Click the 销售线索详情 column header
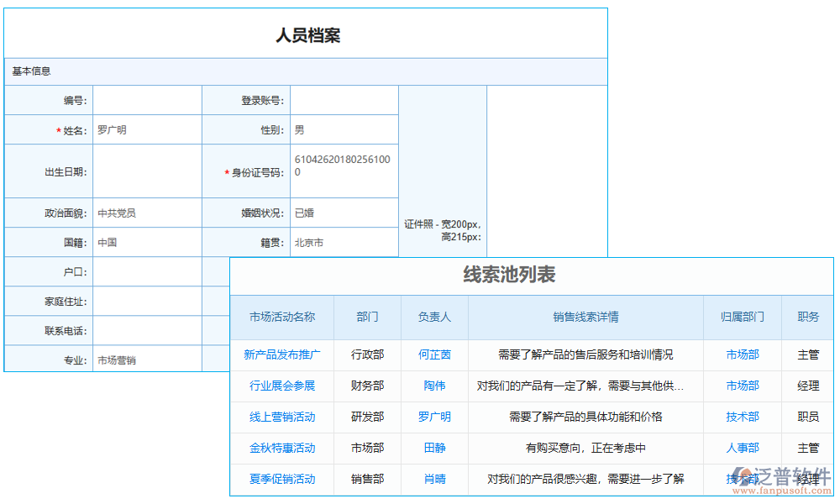840x504 pixels. (x=585, y=318)
